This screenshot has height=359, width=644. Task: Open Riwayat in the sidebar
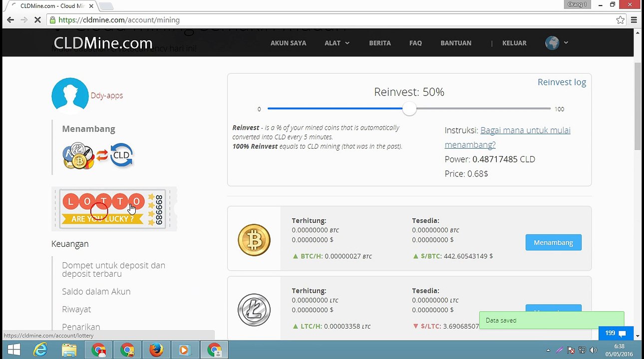[x=76, y=310]
